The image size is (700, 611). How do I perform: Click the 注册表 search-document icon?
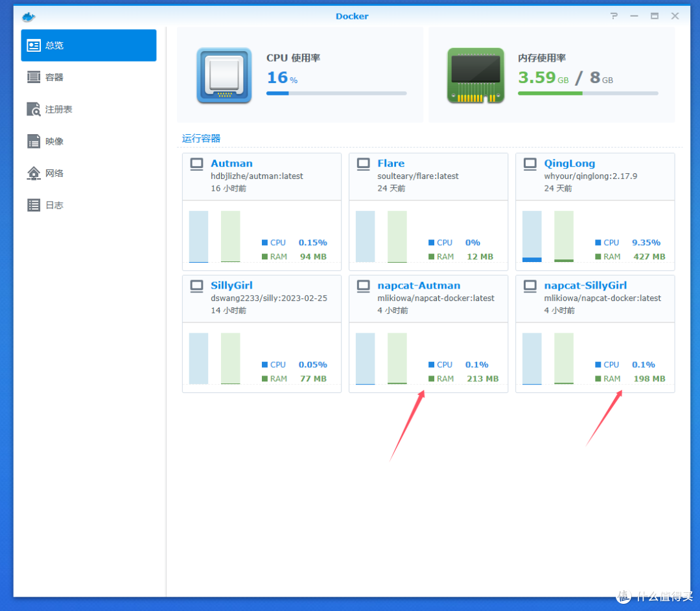[x=34, y=110]
